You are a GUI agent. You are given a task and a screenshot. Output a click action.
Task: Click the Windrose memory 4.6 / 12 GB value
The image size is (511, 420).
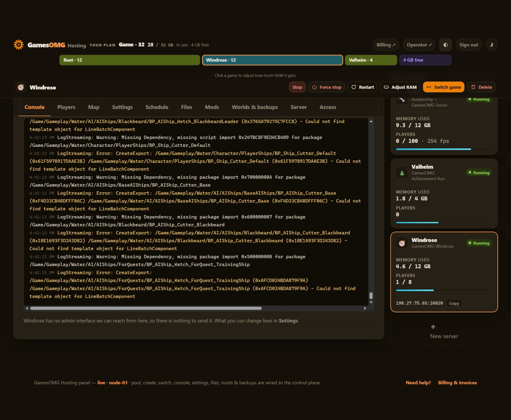(413, 266)
